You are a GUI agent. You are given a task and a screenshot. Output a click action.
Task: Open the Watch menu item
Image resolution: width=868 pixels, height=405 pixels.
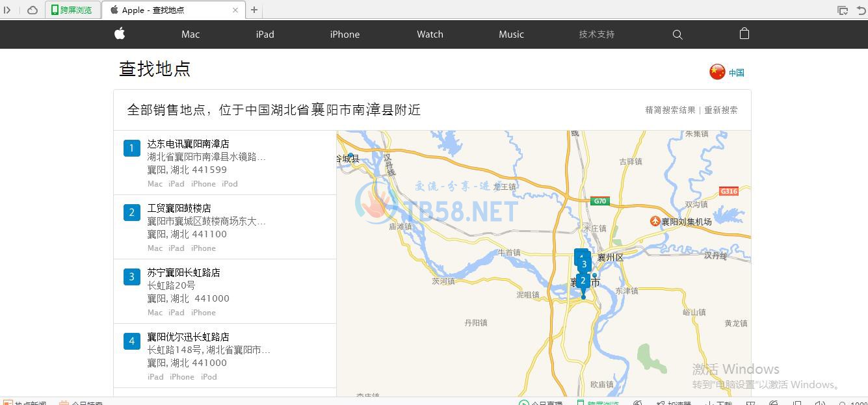coord(430,34)
